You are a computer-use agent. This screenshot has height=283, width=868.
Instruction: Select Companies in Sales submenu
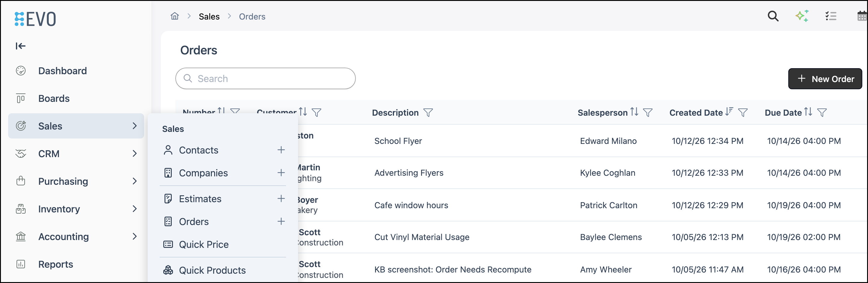[203, 173]
